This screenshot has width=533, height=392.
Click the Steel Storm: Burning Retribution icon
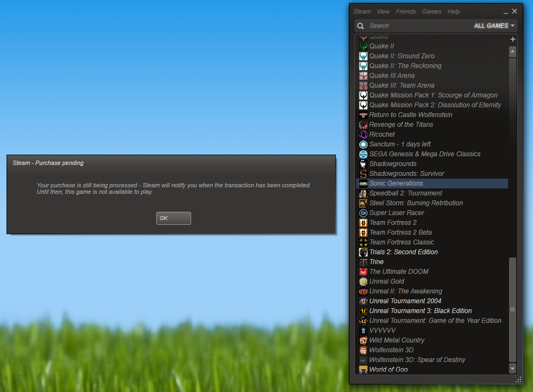click(363, 203)
